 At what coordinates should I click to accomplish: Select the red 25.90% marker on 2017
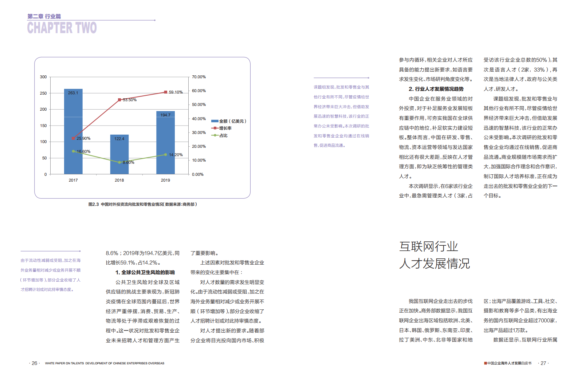tap(73, 138)
